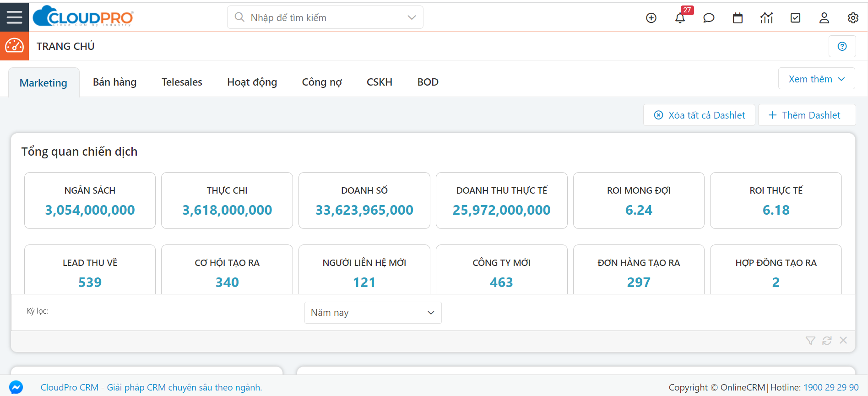Click the CƠ HỘI TẠO RA value 340

pos(227,282)
